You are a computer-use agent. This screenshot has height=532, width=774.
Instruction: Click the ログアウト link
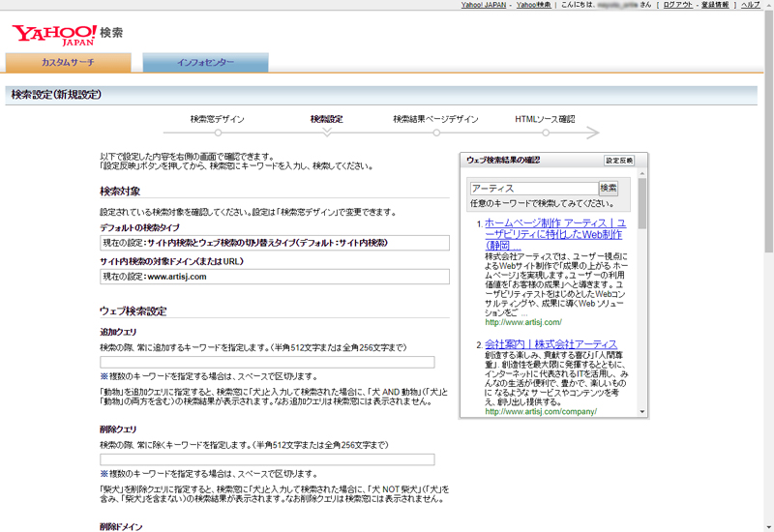coord(678,5)
